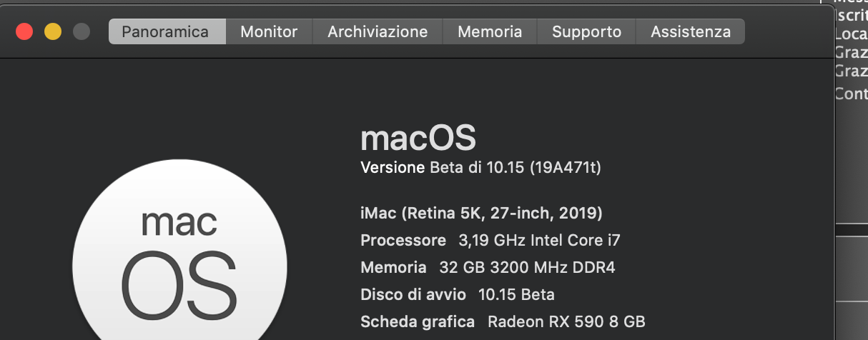Show the Supporto tab

click(x=586, y=31)
